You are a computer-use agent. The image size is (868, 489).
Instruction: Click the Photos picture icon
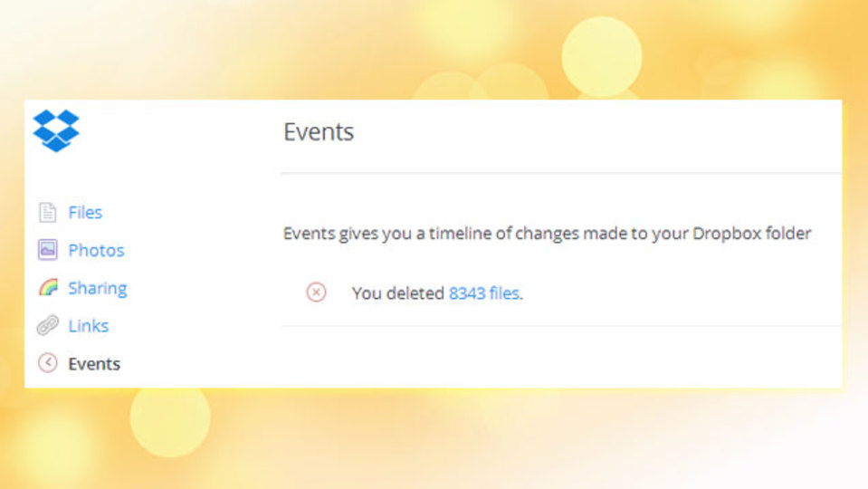[48, 250]
